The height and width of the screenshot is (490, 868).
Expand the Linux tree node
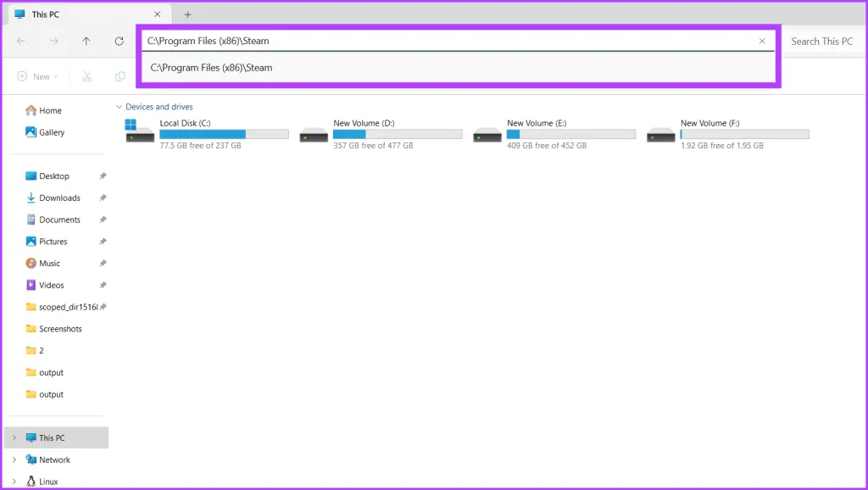tap(14, 482)
